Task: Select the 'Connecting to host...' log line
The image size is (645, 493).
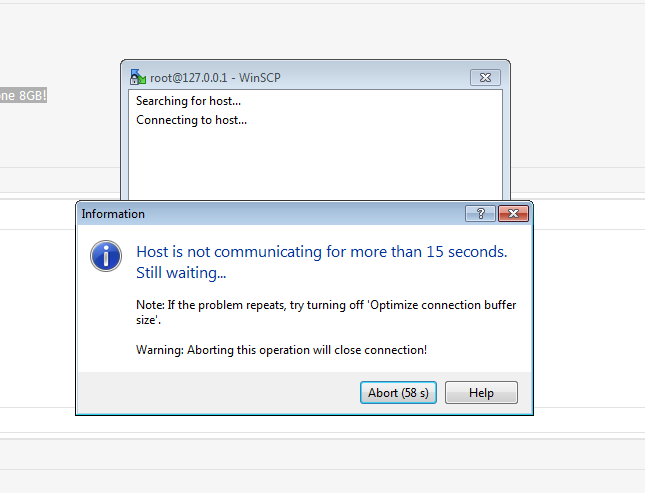Action: pyautogui.click(x=191, y=120)
